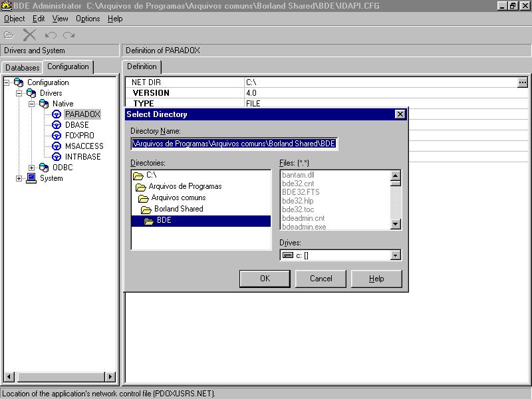Open the Options menu
Viewport: 532px width, 399px height.
point(88,19)
